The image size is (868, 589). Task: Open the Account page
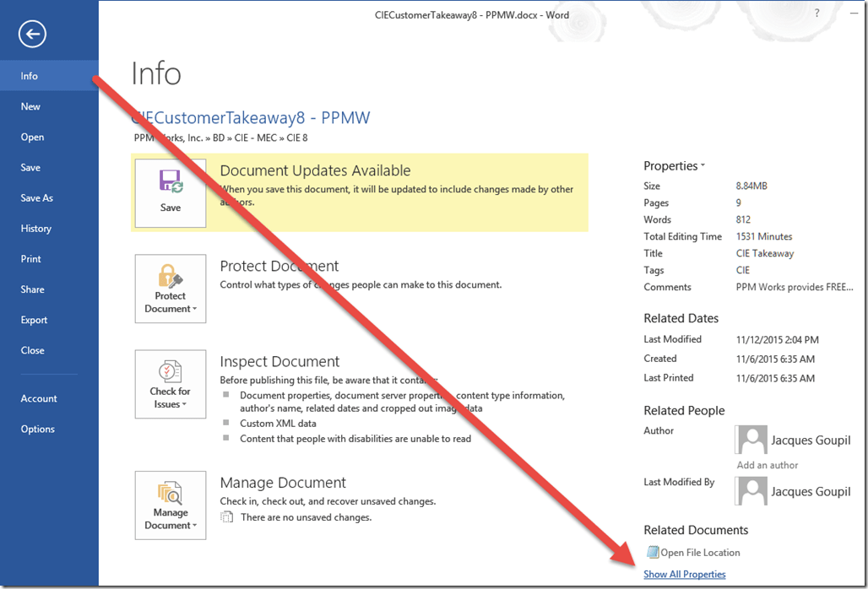[49, 398]
